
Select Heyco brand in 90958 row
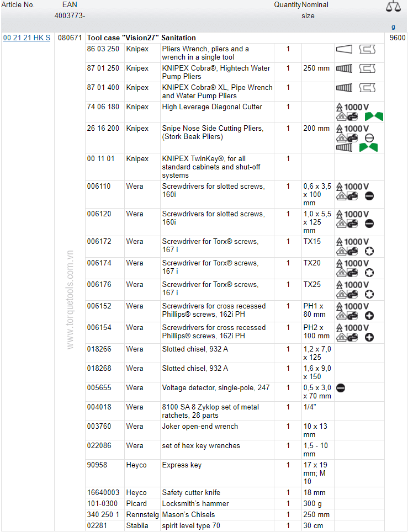(136, 465)
